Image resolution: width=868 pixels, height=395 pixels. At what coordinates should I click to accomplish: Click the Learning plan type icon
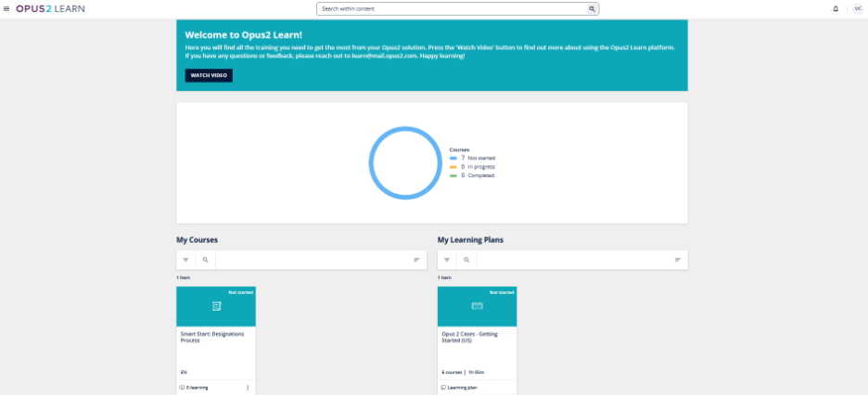(443, 388)
